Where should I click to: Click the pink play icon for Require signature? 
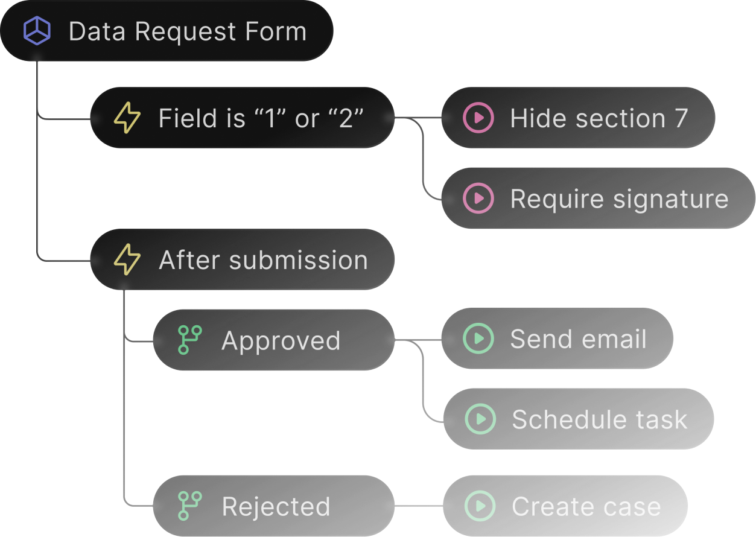[478, 199]
